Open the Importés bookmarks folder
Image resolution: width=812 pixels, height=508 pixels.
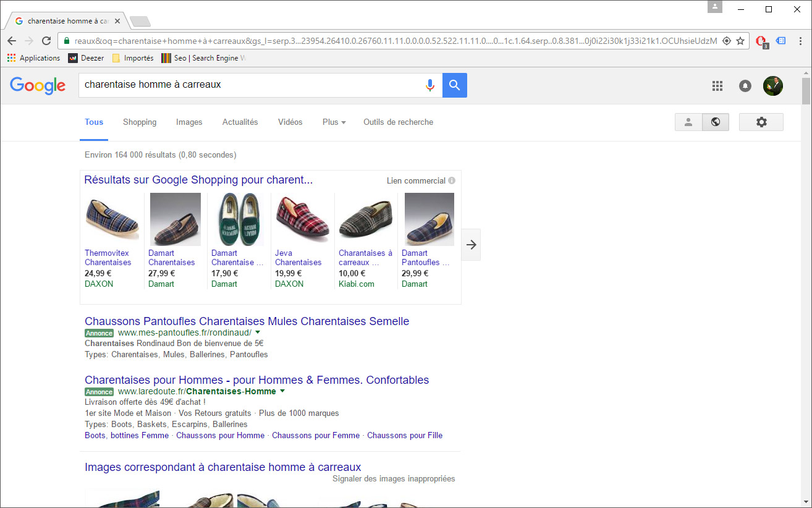coord(133,58)
